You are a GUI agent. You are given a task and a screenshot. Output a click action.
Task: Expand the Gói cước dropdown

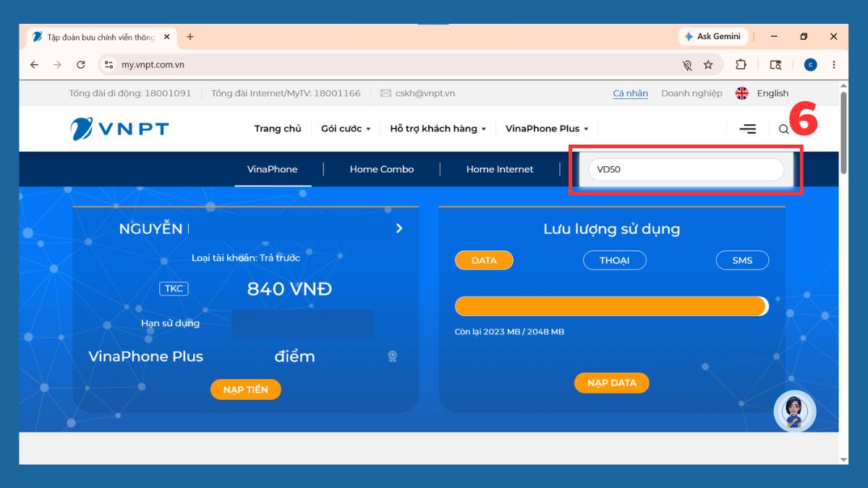point(346,129)
